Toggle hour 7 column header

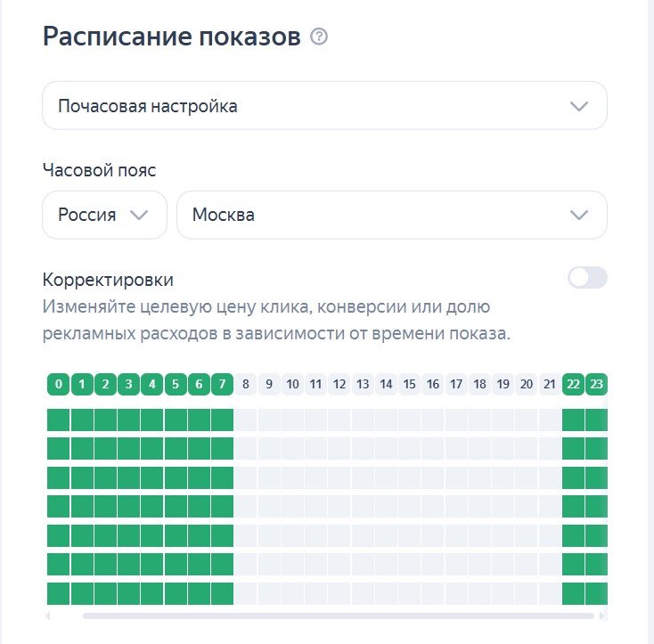point(222,385)
